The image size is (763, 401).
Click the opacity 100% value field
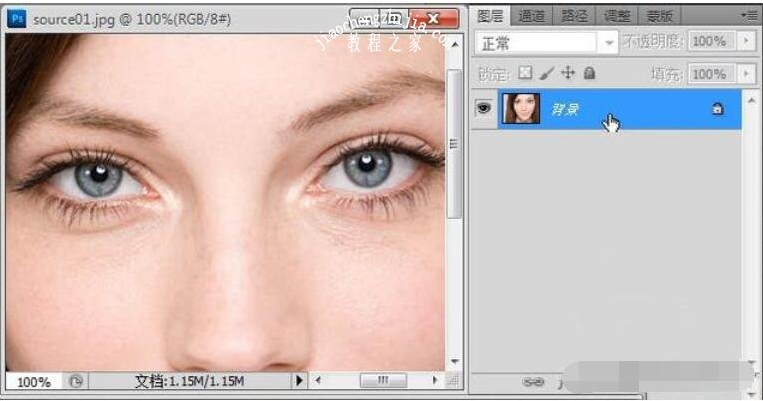pos(712,41)
